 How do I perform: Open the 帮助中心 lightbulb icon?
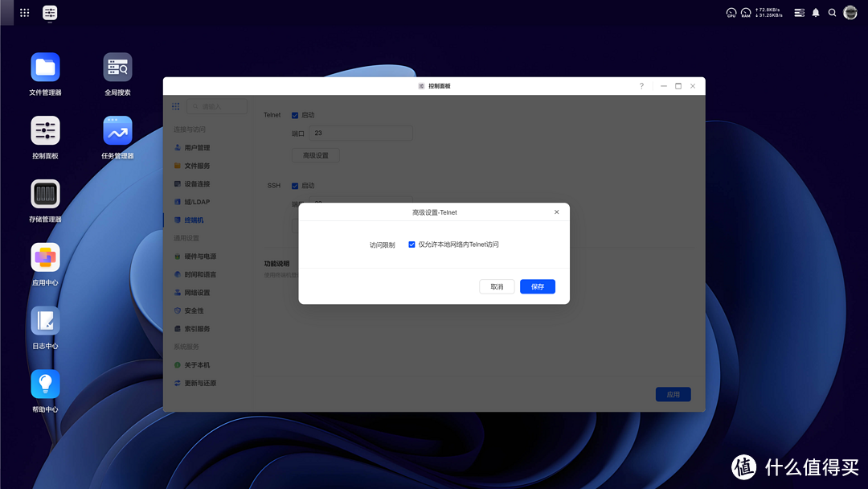pos(45,384)
